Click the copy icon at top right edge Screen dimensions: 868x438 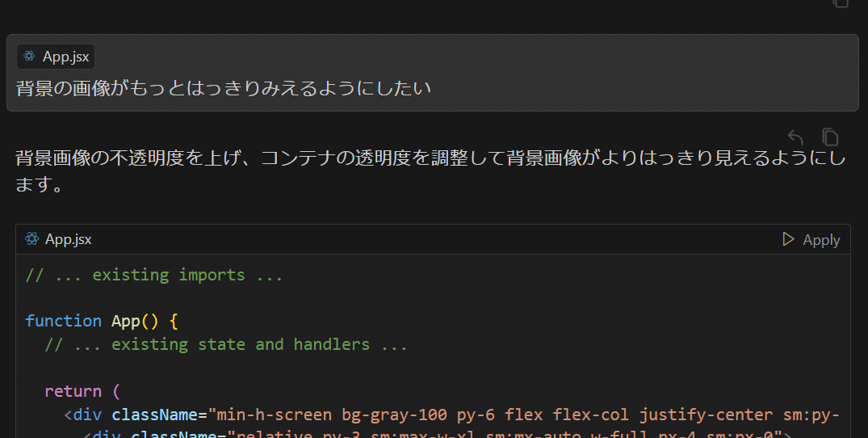841,2
